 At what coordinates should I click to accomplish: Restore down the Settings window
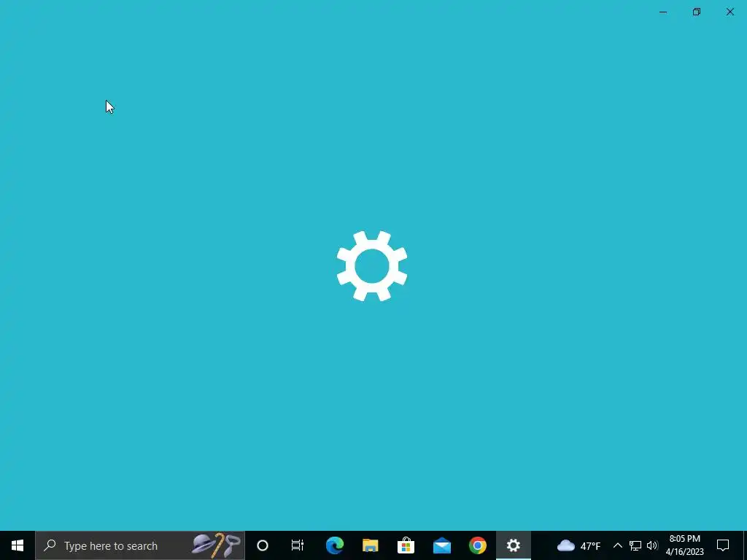[x=697, y=12]
